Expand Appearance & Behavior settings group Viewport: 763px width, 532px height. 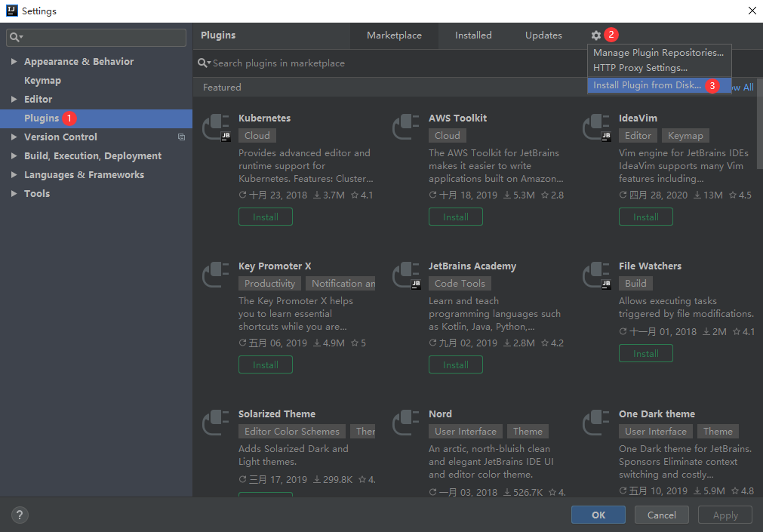(x=14, y=61)
